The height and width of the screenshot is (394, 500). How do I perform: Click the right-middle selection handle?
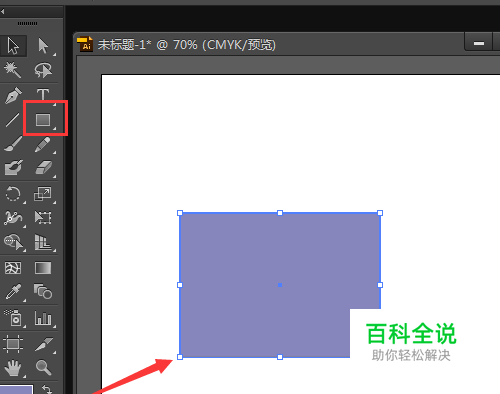pyautogui.click(x=380, y=285)
